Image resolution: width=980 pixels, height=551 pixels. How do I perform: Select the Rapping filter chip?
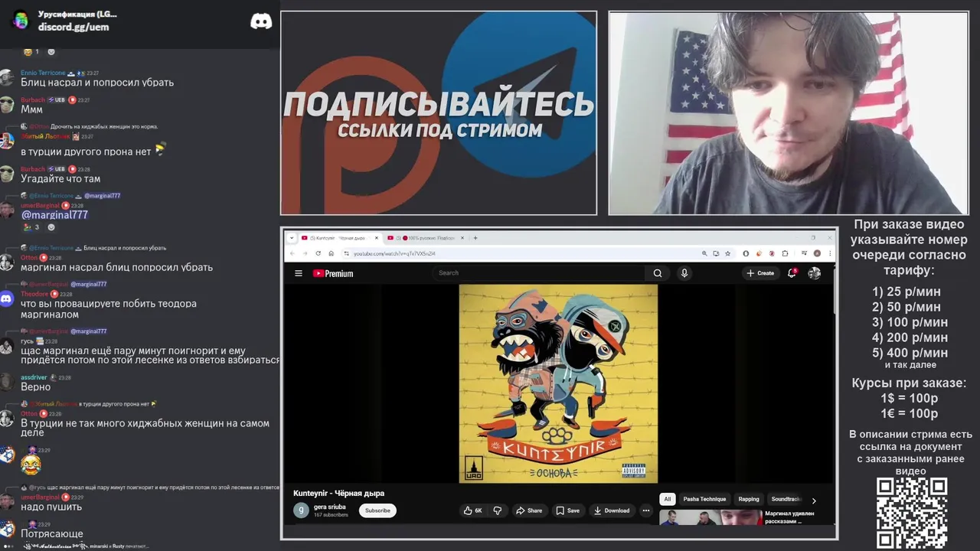(749, 499)
